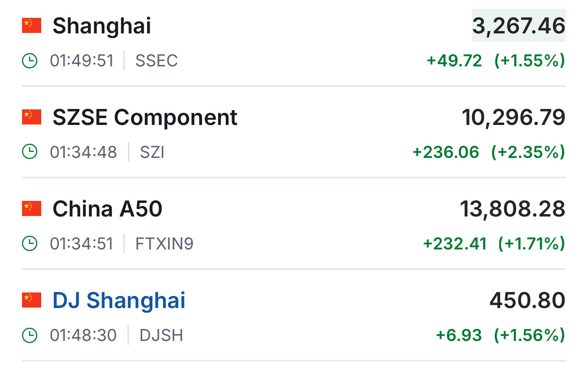Open the DJ Shanghai index link

click(x=119, y=300)
